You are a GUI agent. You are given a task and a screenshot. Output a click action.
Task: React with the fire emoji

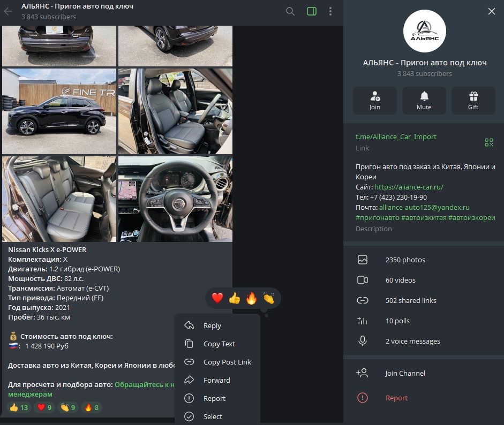pyautogui.click(x=251, y=298)
